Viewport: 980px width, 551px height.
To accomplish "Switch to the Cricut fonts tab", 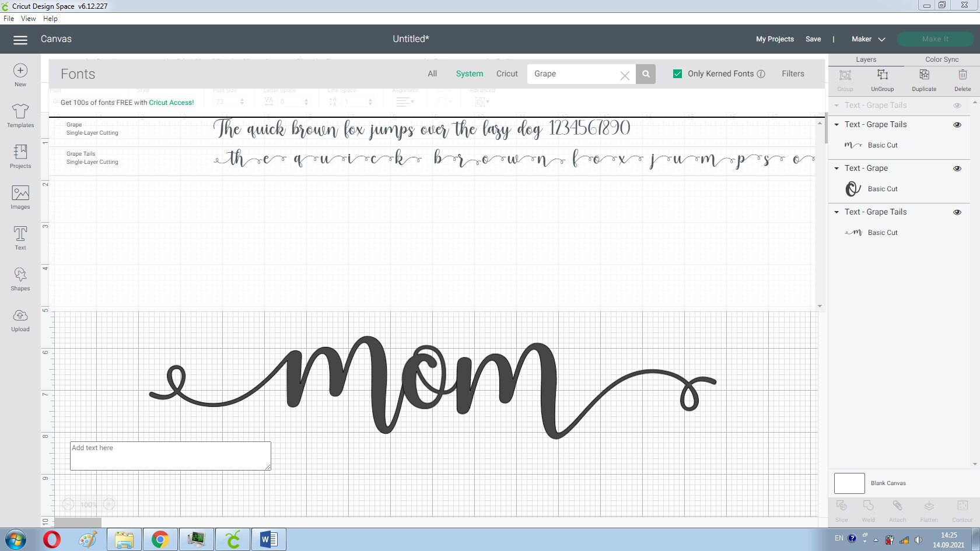I will click(507, 74).
